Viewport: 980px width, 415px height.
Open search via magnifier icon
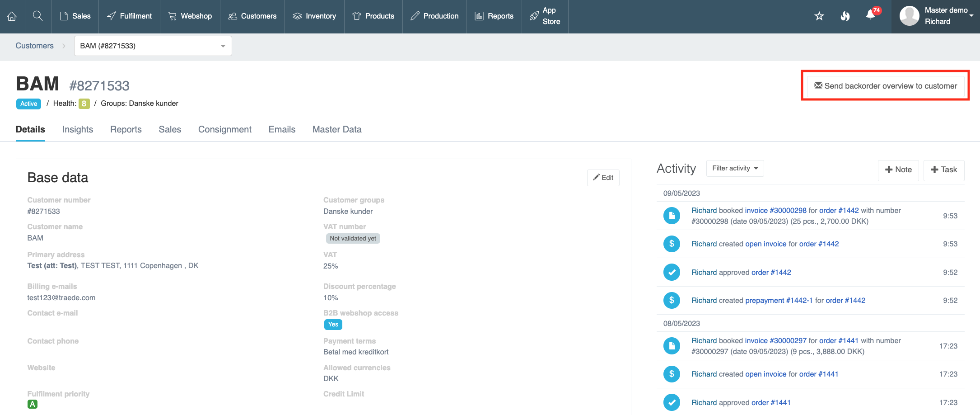coord(38,16)
